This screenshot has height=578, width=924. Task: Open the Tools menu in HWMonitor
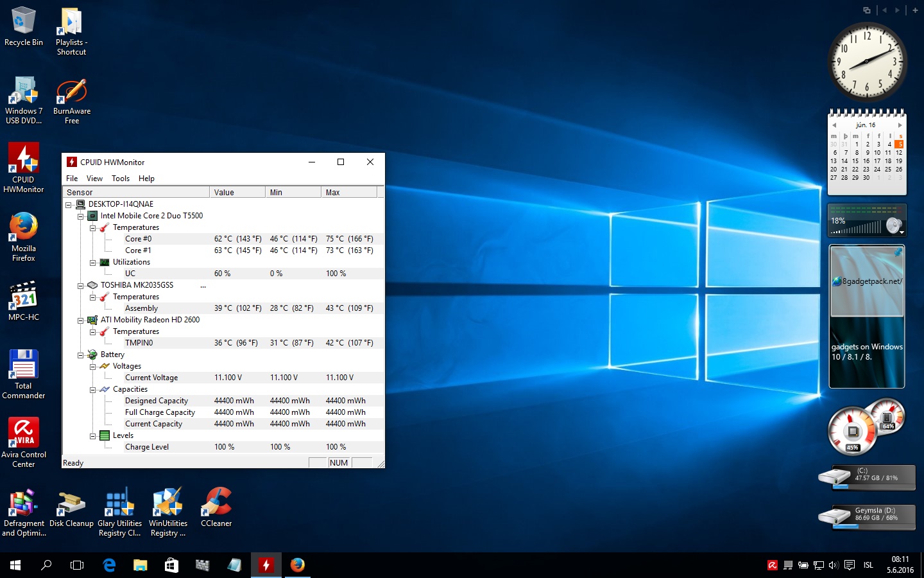(x=121, y=179)
